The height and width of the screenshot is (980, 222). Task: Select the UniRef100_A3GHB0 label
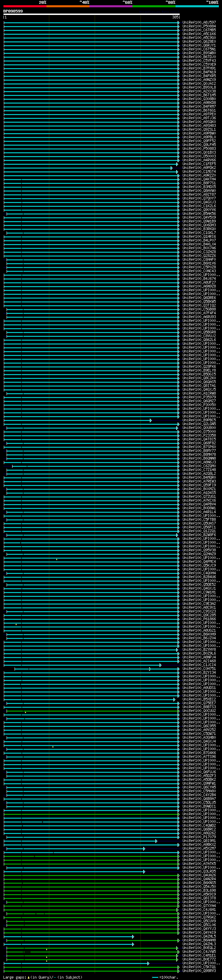(x=199, y=738)
